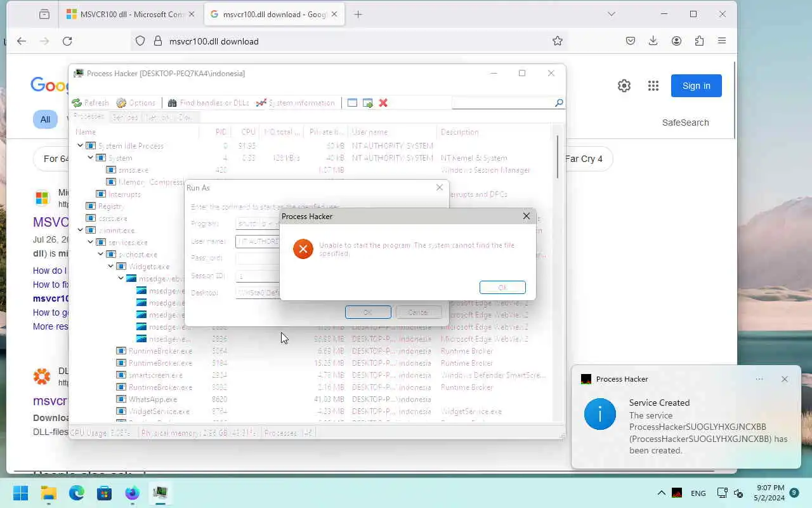
Task: Open System information from the toolbar
Action: tap(295, 103)
